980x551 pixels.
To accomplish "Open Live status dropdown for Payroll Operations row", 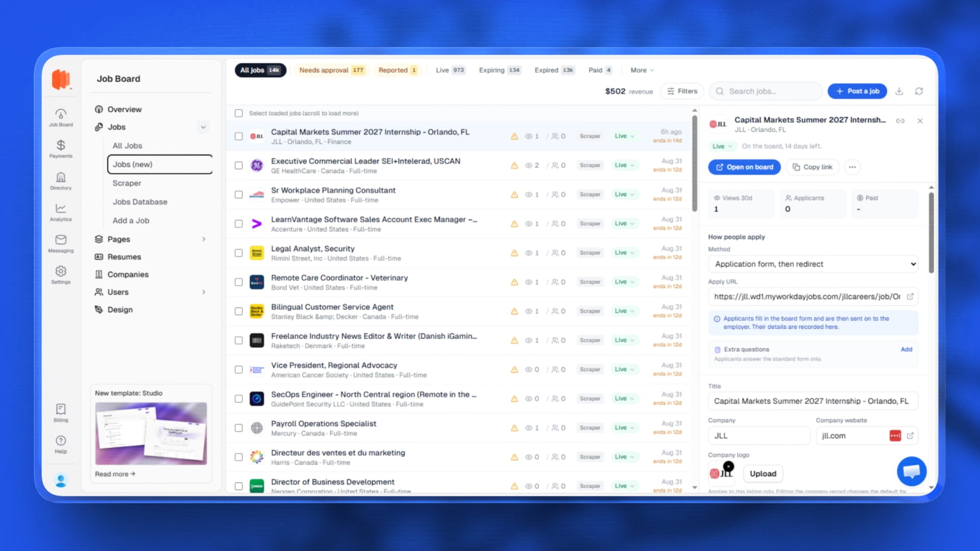I will pos(624,428).
